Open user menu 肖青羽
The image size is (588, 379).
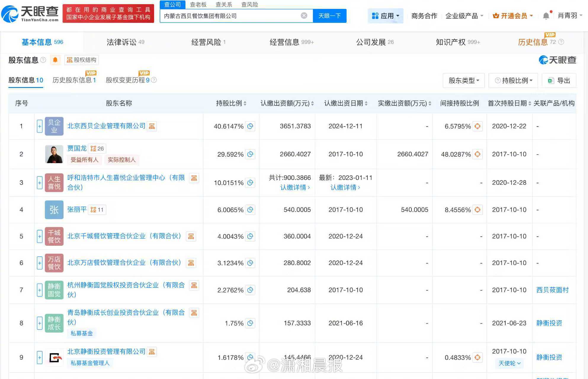[x=570, y=16]
